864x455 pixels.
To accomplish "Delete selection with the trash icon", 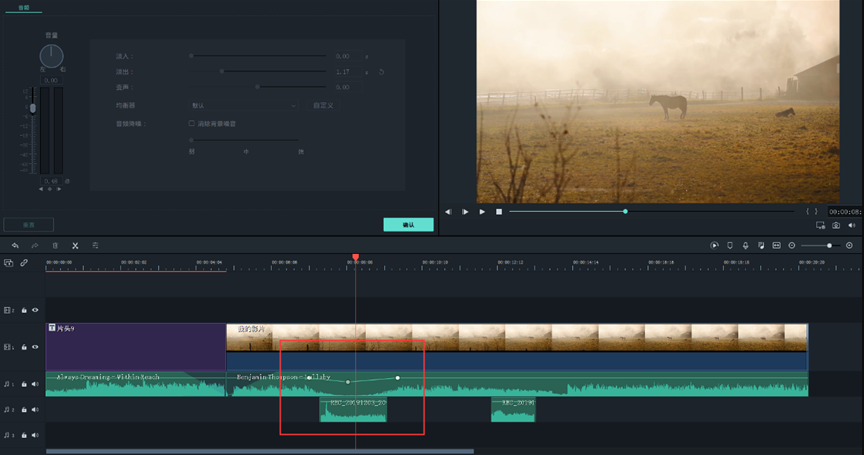I will coord(55,245).
